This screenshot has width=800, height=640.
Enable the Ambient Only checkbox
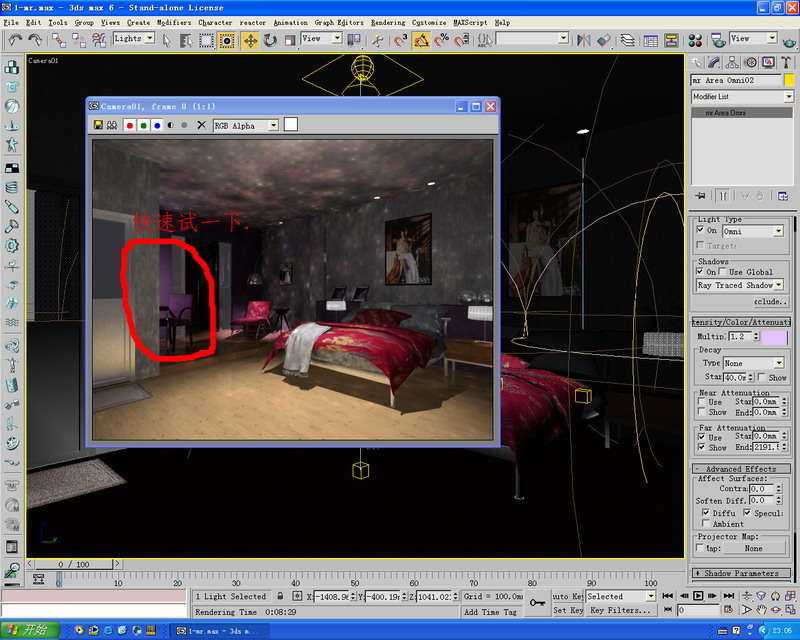(706, 523)
